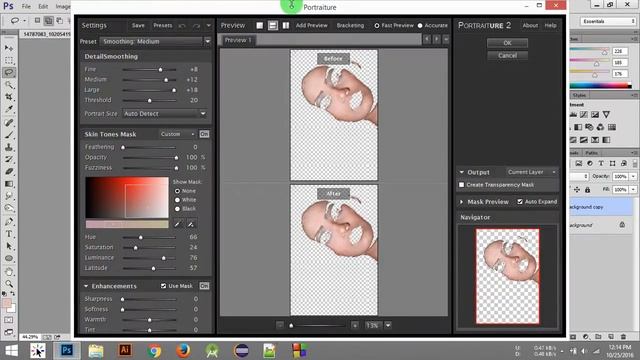The width and height of the screenshot is (640, 360).
Task: Click Add Preview button
Action: tap(311, 25)
